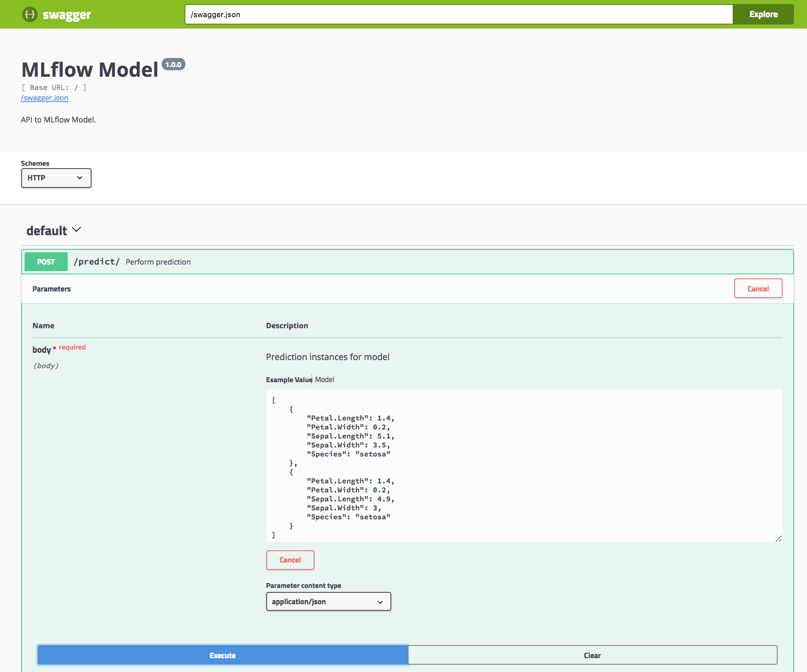Viewport: 807px width, 672px height.
Task: Click the swagger brand text
Action: pos(67,15)
